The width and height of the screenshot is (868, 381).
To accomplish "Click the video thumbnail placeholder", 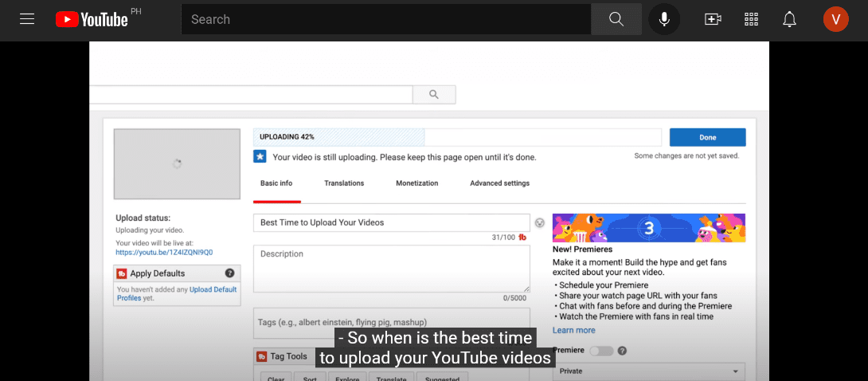I will [x=177, y=164].
